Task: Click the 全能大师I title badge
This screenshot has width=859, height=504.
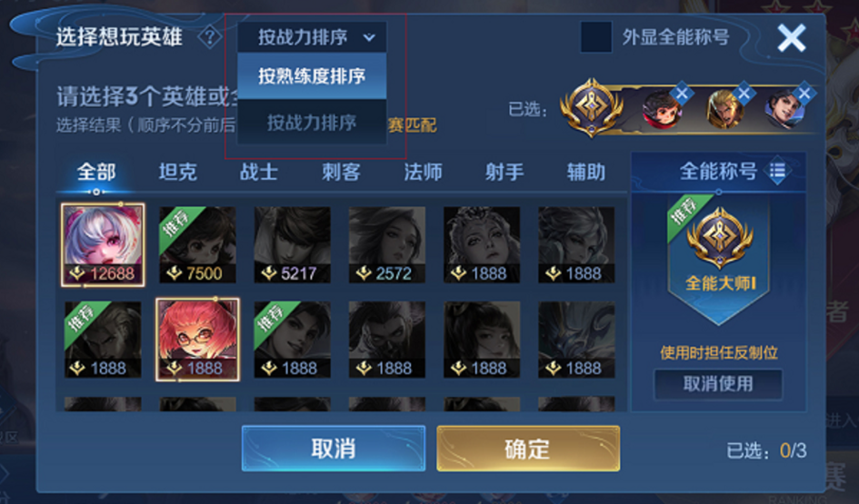Action: tap(719, 257)
